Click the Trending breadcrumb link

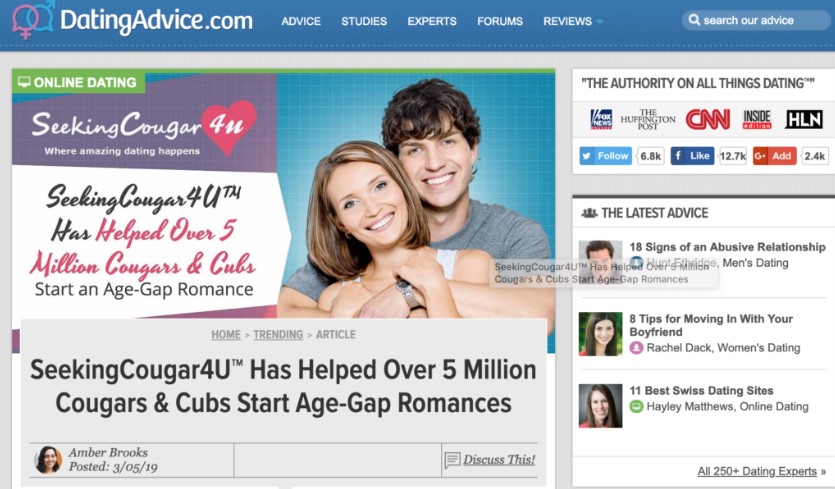pyautogui.click(x=278, y=335)
